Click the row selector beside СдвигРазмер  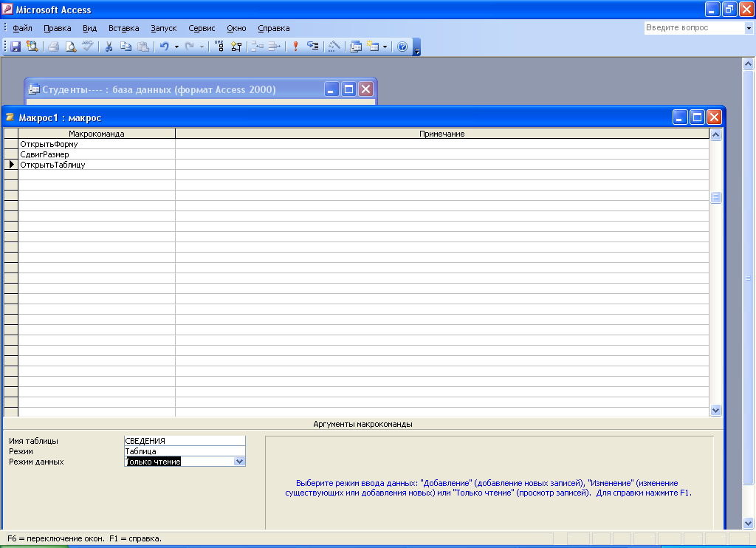pyautogui.click(x=11, y=154)
